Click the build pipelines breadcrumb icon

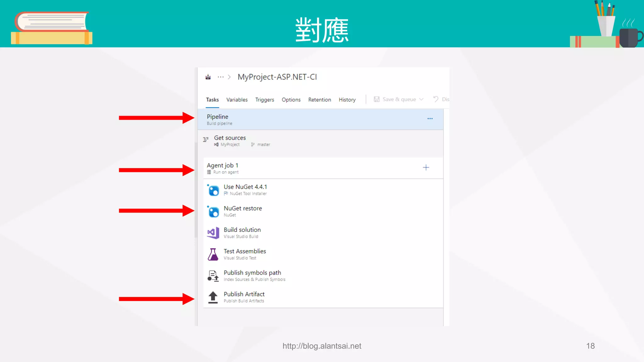208,77
